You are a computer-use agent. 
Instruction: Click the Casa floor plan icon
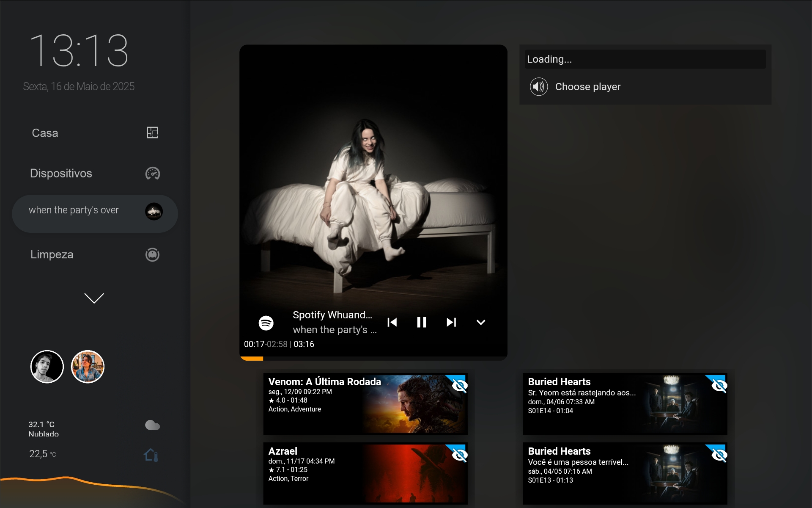[x=152, y=133]
